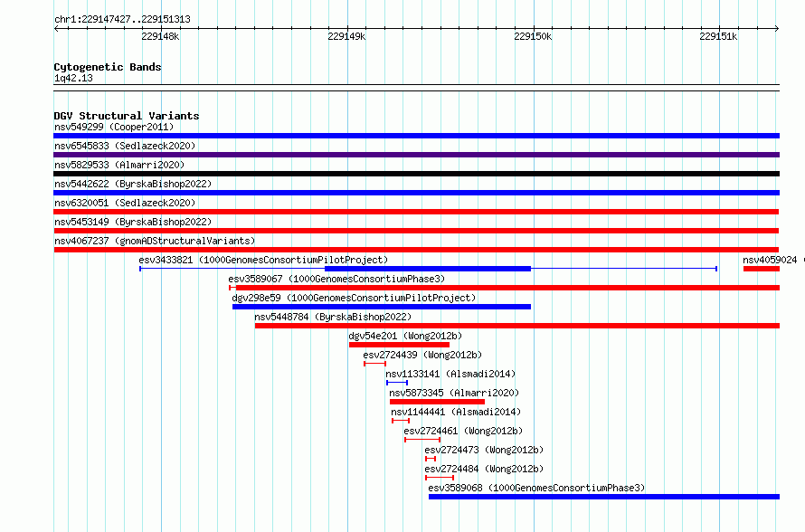Click the ruler's left arrow end
Viewport: 805px width, 532px height.
tap(56, 28)
